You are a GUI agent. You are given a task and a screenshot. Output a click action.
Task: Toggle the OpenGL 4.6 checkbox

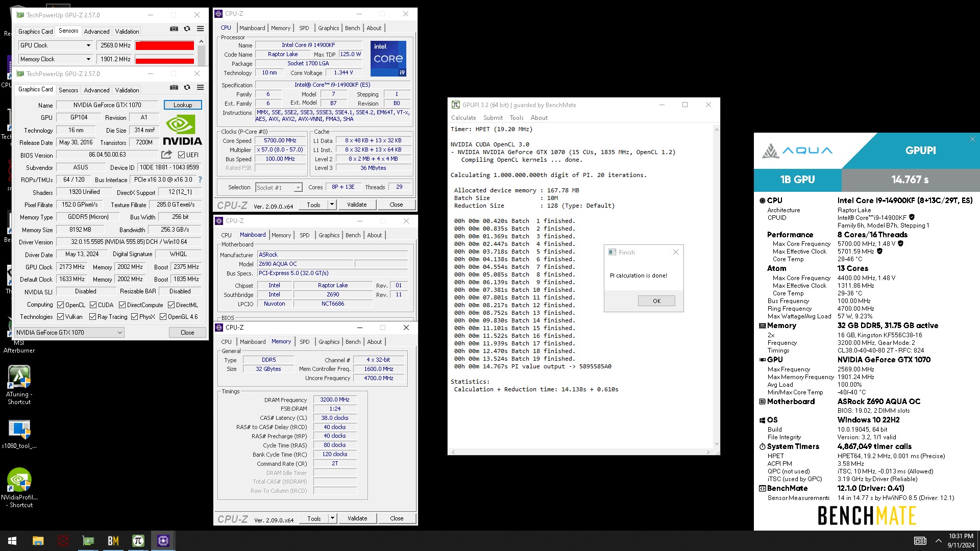click(163, 317)
